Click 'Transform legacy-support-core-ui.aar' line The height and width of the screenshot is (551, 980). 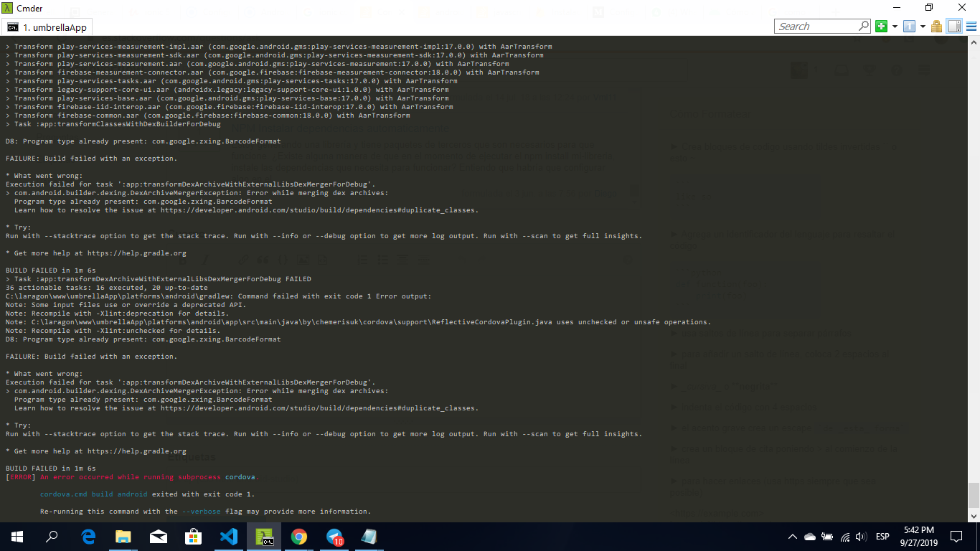coord(227,90)
